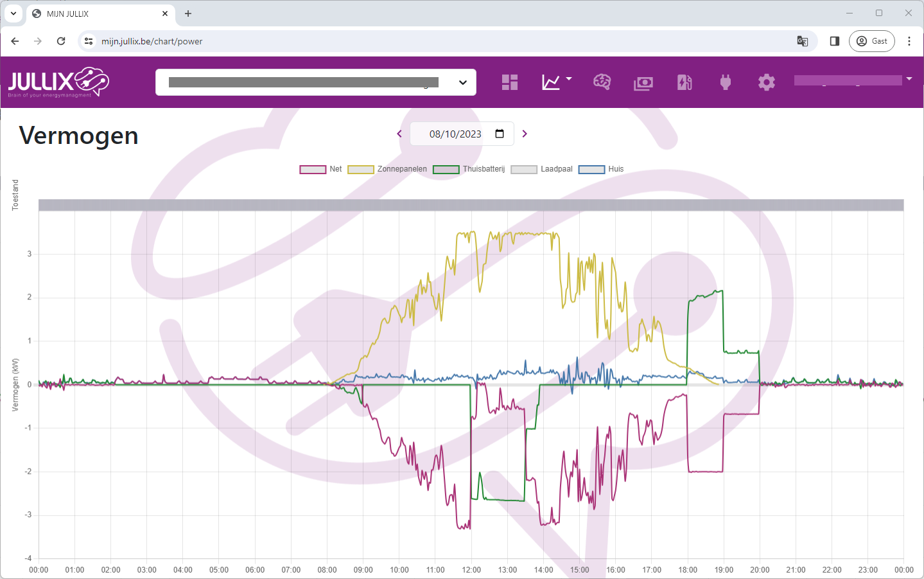Open the charging station icon
This screenshot has height=579, width=924.
point(684,82)
